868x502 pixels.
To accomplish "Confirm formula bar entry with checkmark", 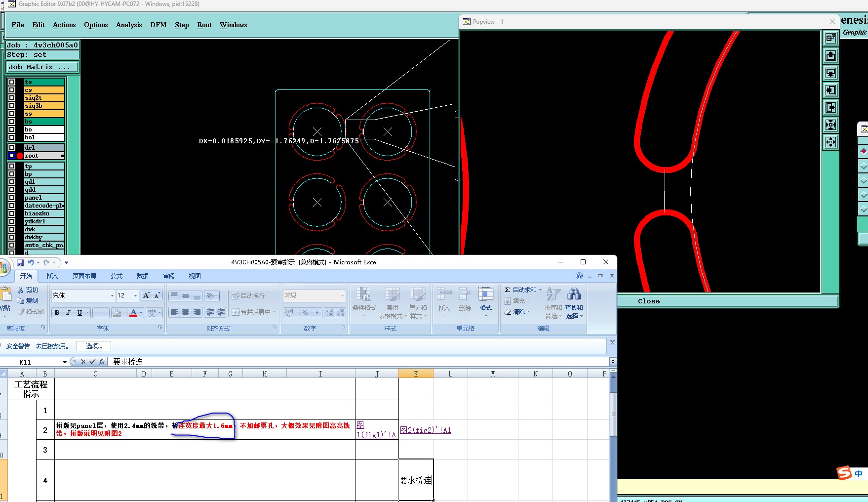I will click(92, 362).
